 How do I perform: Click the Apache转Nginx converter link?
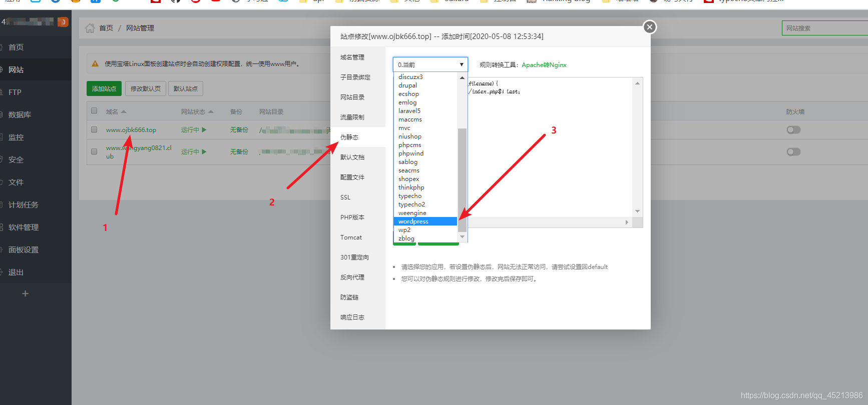point(544,65)
